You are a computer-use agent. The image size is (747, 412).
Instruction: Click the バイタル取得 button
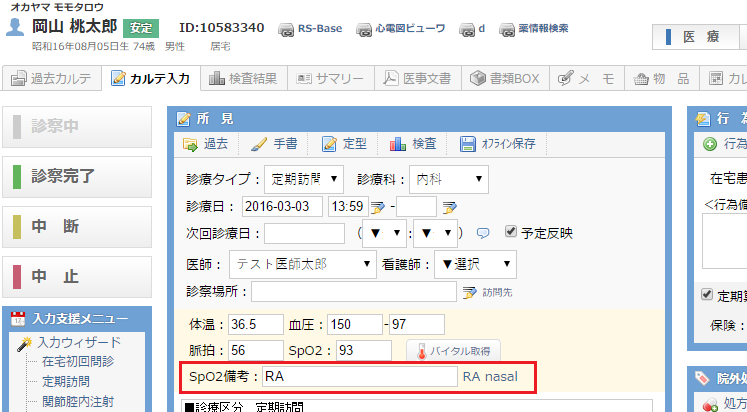(x=454, y=352)
